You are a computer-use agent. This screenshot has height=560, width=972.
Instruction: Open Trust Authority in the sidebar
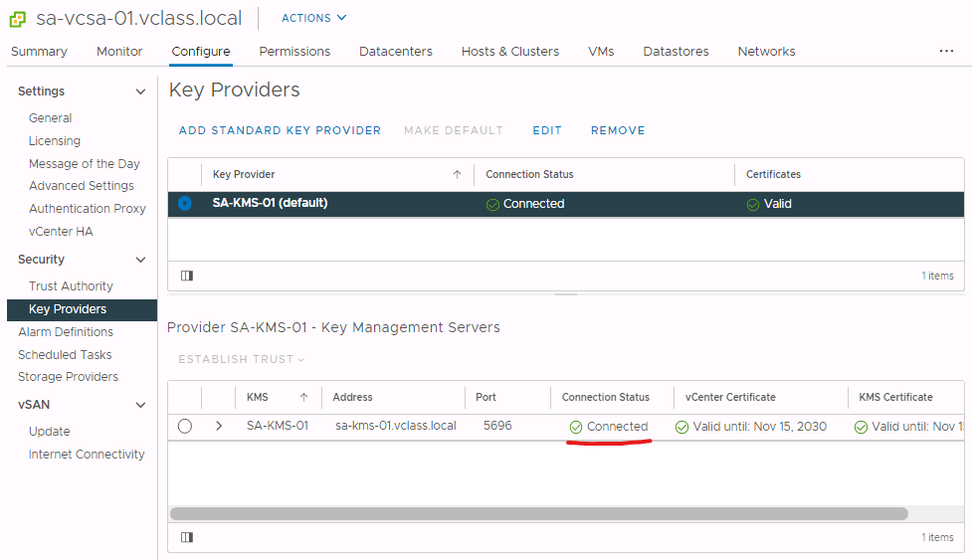pyautogui.click(x=71, y=286)
